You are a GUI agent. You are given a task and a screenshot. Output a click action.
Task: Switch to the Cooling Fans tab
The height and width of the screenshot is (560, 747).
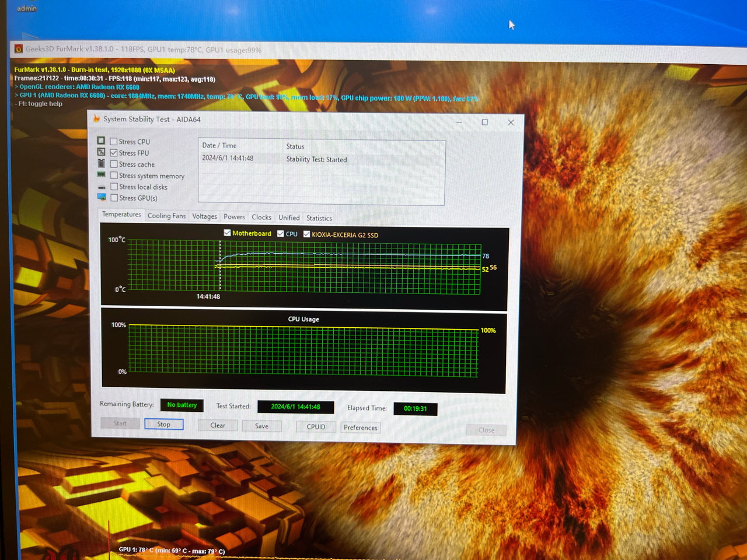(166, 215)
